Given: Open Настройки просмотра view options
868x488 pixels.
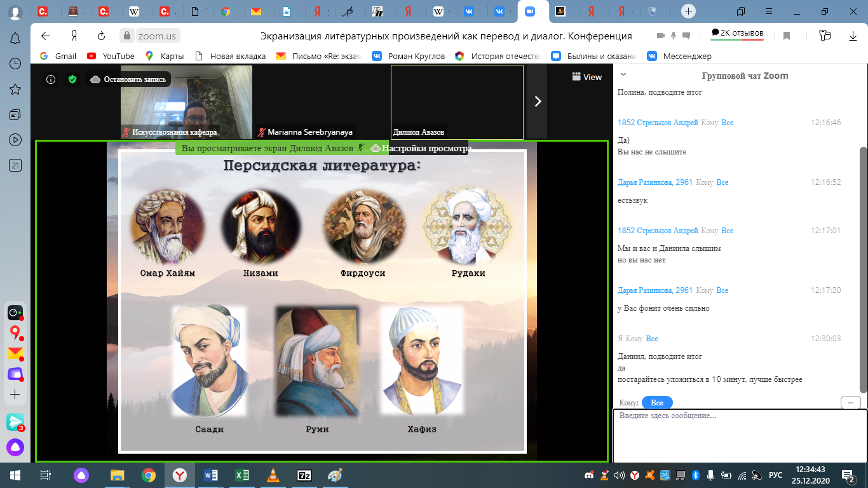Looking at the screenshot, I should coord(421,148).
